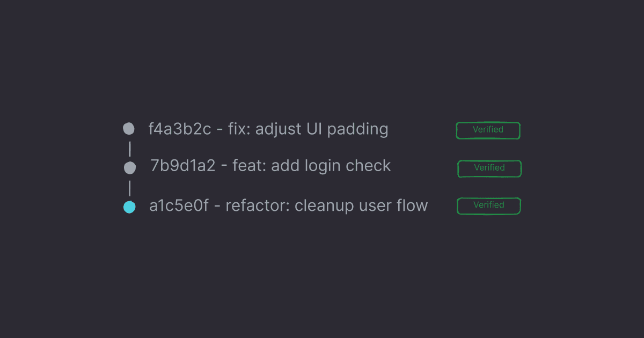Select the "add login check" message text

(331, 166)
